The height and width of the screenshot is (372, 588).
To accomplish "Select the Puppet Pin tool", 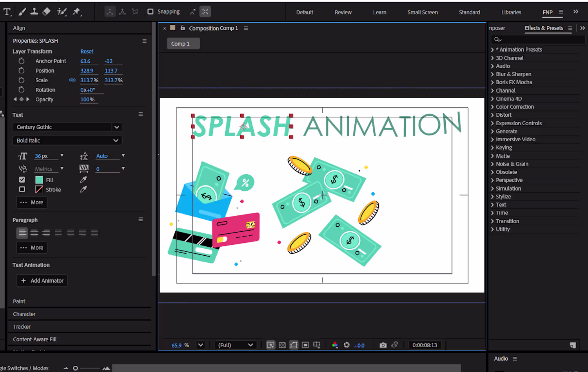I will click(x=76, y=12).
